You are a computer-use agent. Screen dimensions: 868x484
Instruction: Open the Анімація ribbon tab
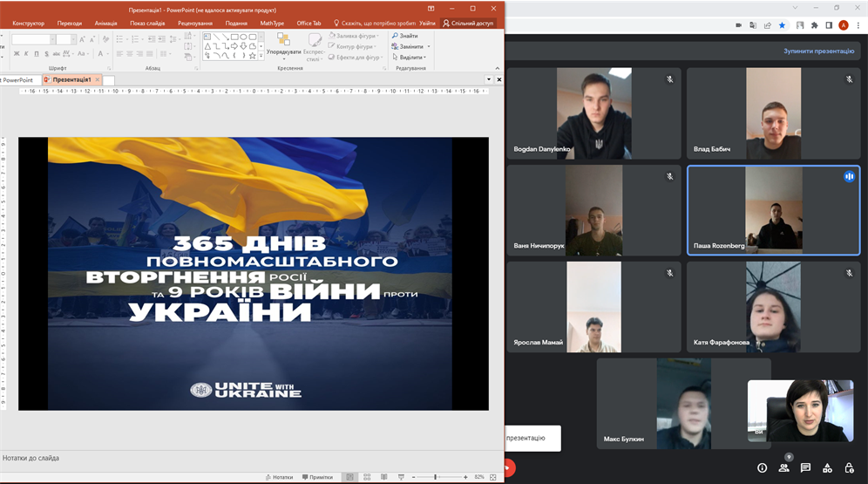(x=105, y=24)
